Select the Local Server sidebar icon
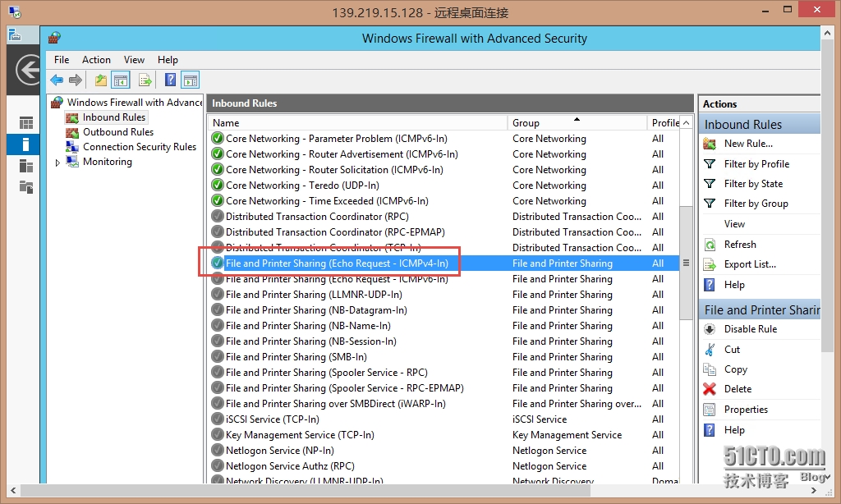The image size is (841, 504). pyautogui.click(x=25, y=144)
